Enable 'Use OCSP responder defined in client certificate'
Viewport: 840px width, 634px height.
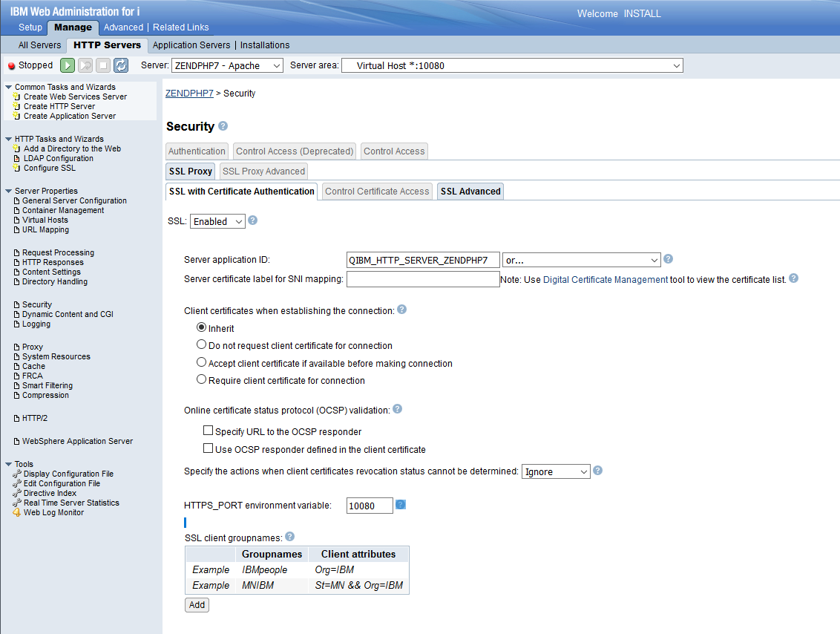[208, 448]
